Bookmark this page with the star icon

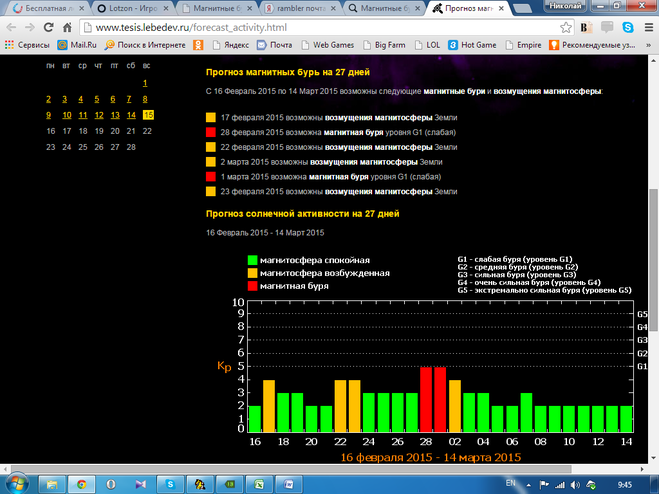click(567, 27)
